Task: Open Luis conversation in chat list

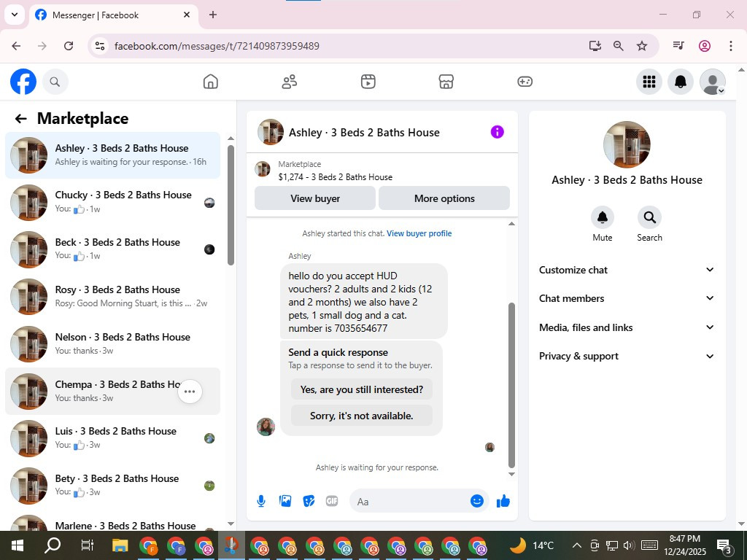Action: pos(113,438)
